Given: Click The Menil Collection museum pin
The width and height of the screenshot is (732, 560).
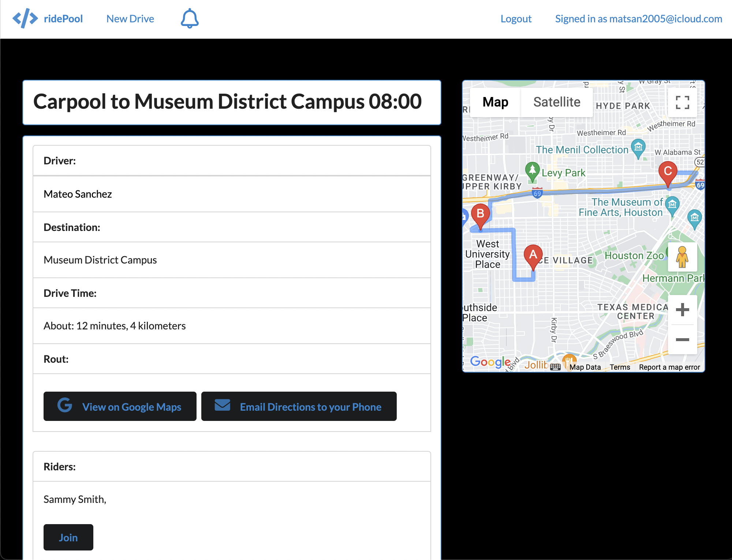Looking at the screenshot, I should (x=638, y=148).
